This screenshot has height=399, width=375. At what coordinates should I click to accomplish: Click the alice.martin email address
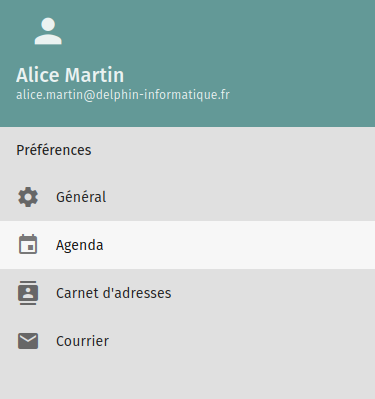pyautogui.click(x=123, y=95)
